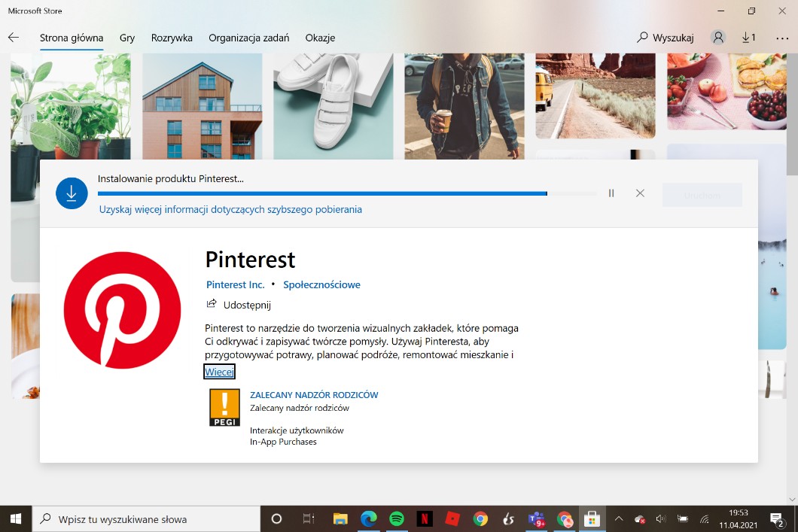Show hidden system tray icons
The image size is (798, 532).
coord(619,518)
